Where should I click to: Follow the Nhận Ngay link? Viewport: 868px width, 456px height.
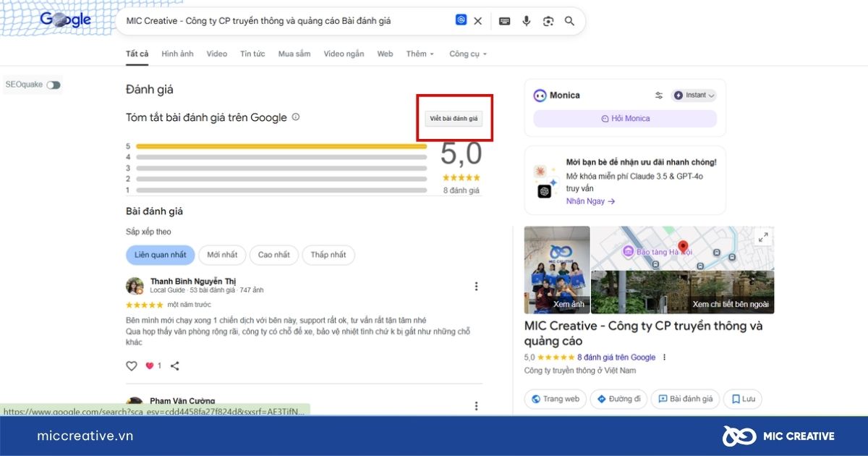(590, 201)
